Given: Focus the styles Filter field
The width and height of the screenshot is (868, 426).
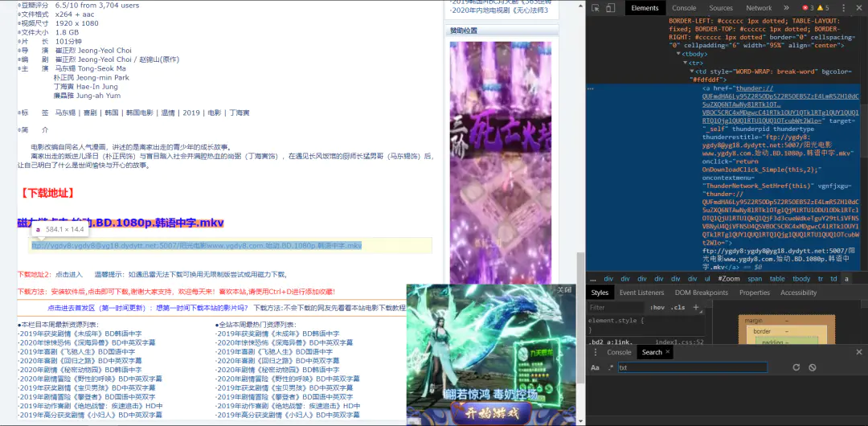Looking at the screenshot, I should (x=616, y=308).
